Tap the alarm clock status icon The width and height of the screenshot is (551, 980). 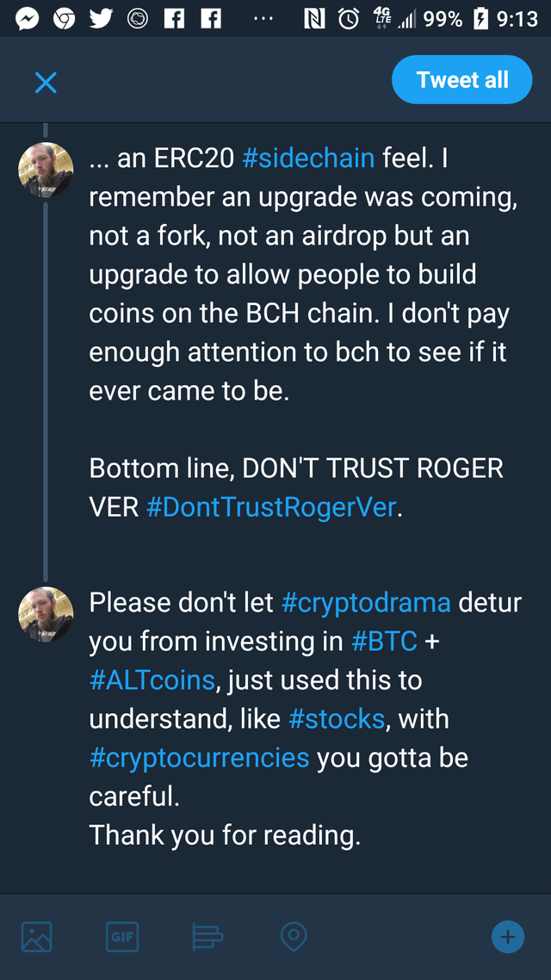[x=349, y=19]
